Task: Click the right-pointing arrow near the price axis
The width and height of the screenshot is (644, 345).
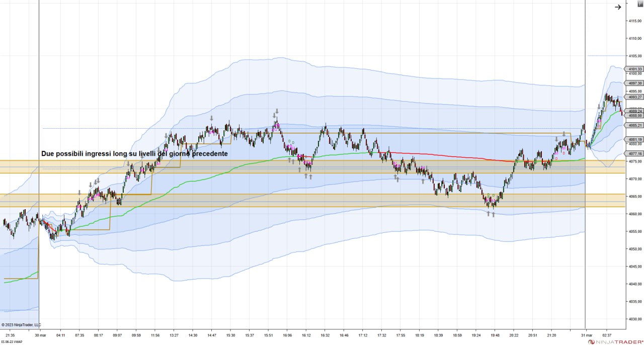Action: coord(618,7)
